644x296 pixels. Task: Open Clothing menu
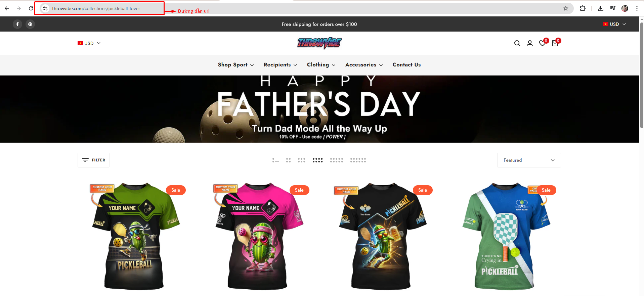point(321,65)
